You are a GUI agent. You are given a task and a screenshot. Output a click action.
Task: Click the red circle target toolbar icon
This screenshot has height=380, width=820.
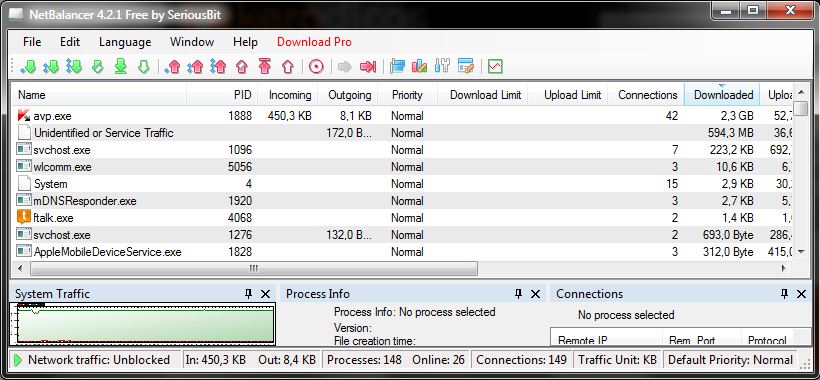(316, 66)
